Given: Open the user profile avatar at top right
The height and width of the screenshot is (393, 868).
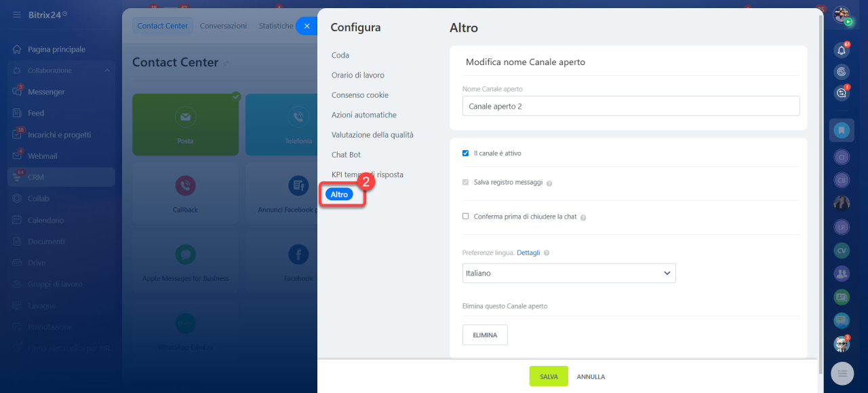Looking at the screenshot, I should [x=842, y=15].
